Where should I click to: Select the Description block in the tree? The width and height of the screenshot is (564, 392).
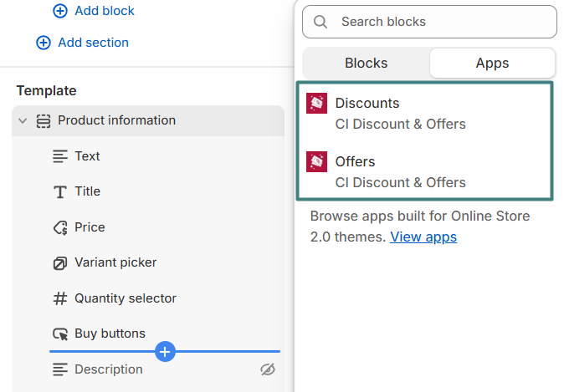pyautogui.click(x=109, y=369)
